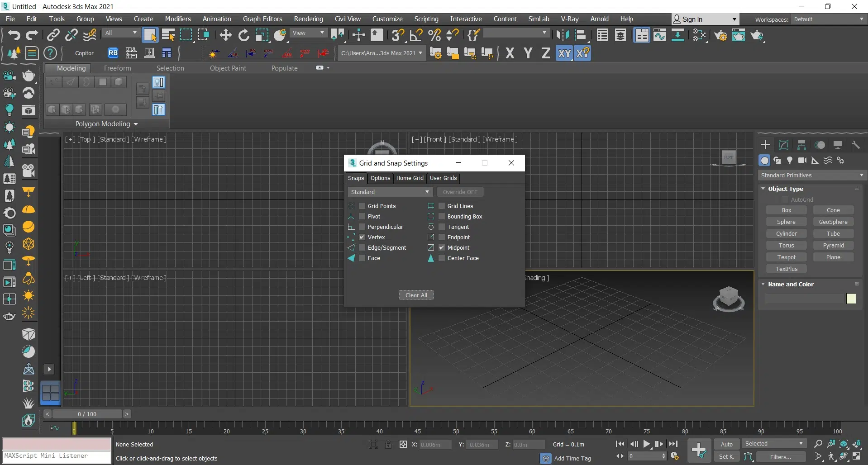Click the Link objects chain icon
The height and width of the screenshot is (465, 868).
pyautogui.click(x=53, y=35)
